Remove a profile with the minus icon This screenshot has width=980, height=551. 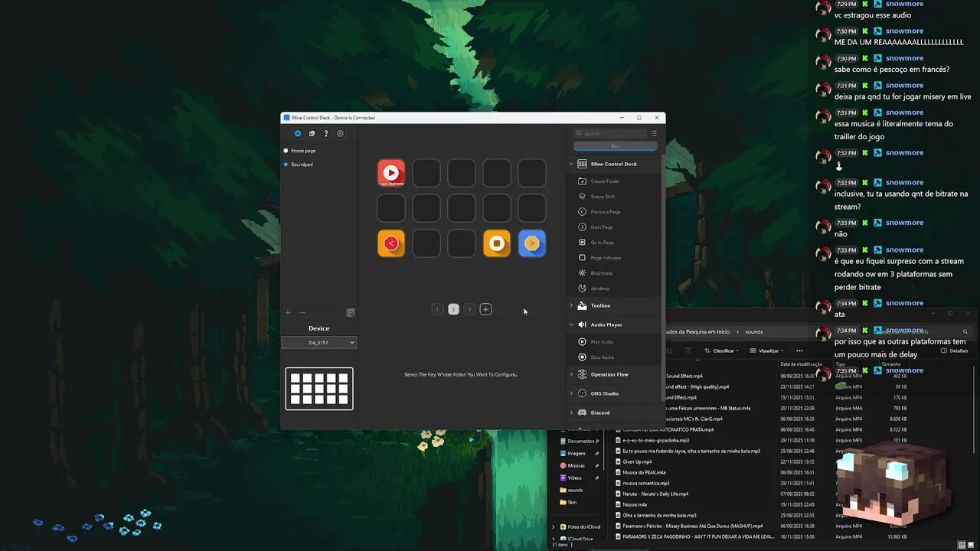(302, 312)
